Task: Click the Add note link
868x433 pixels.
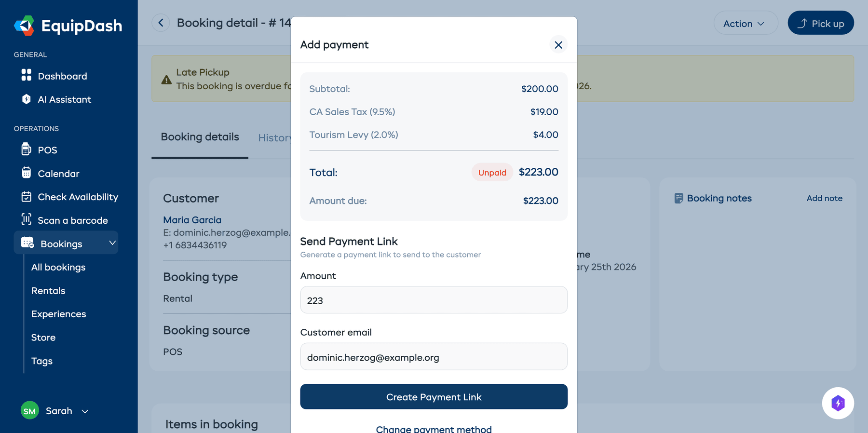Action: [x=825, y=198]
